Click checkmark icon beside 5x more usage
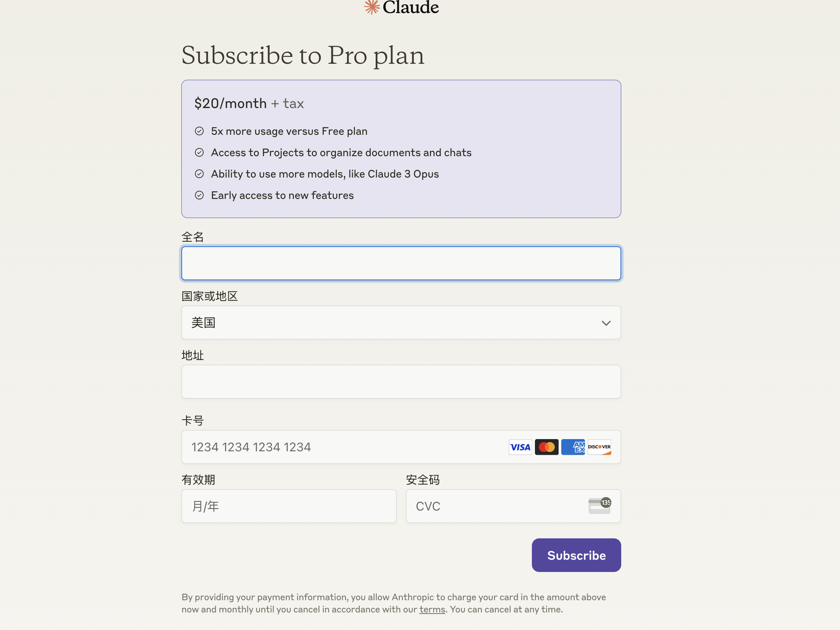 click(199, 131)
